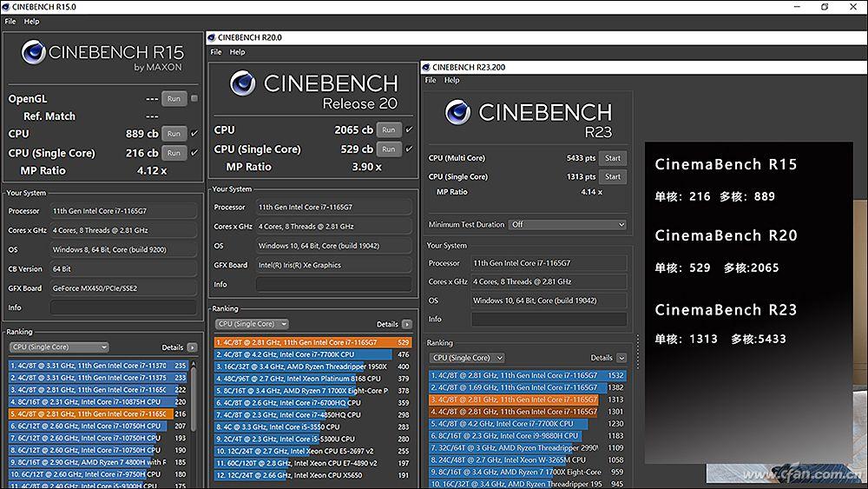Toggle CPU (Single Core) checkbox in R15
Screen dimensions: 868x489
pyautogui.click(x=194, y=152)
